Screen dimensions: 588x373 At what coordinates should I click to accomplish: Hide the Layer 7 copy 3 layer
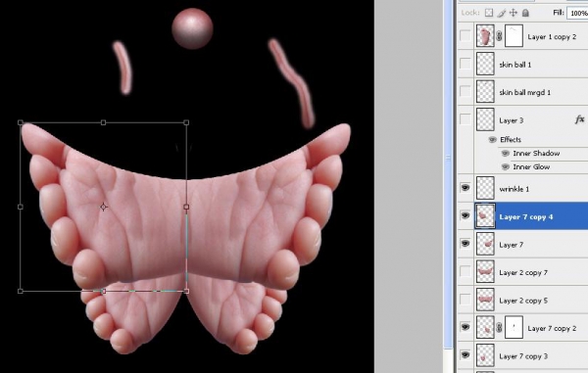pos(465,354)
